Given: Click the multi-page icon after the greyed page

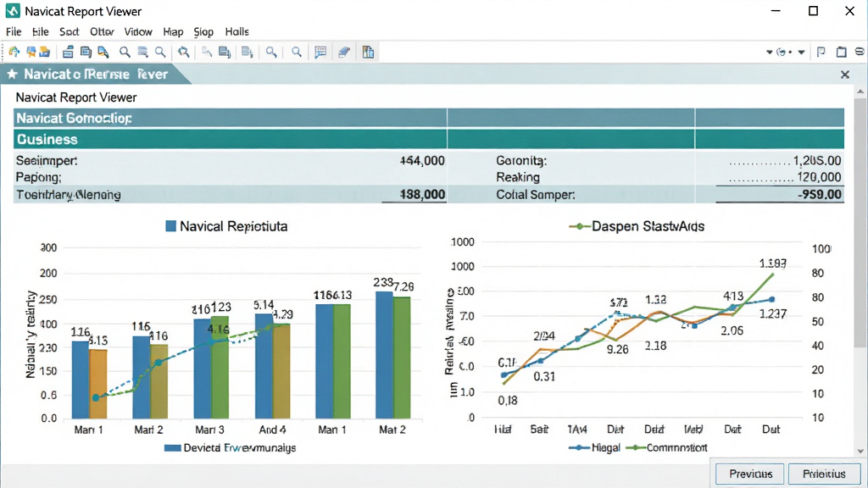Looking at the screenshot, I should pyautogui.click(x=224, y=52).
